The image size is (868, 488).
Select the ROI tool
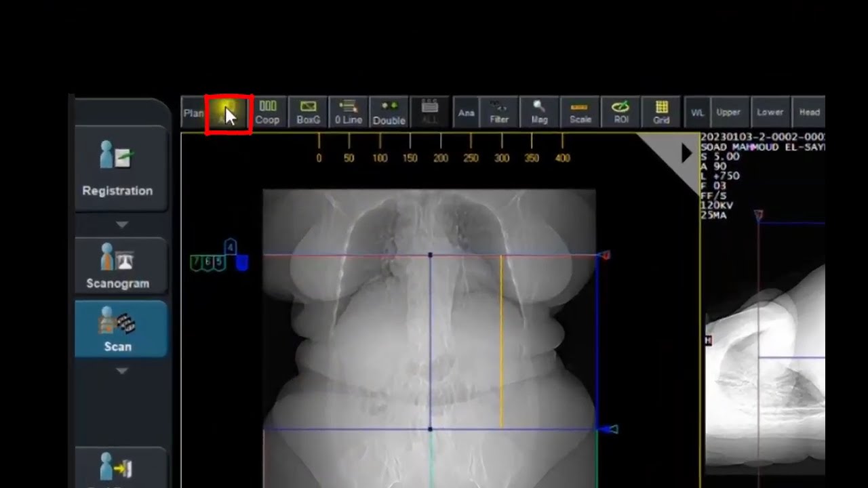620,113
